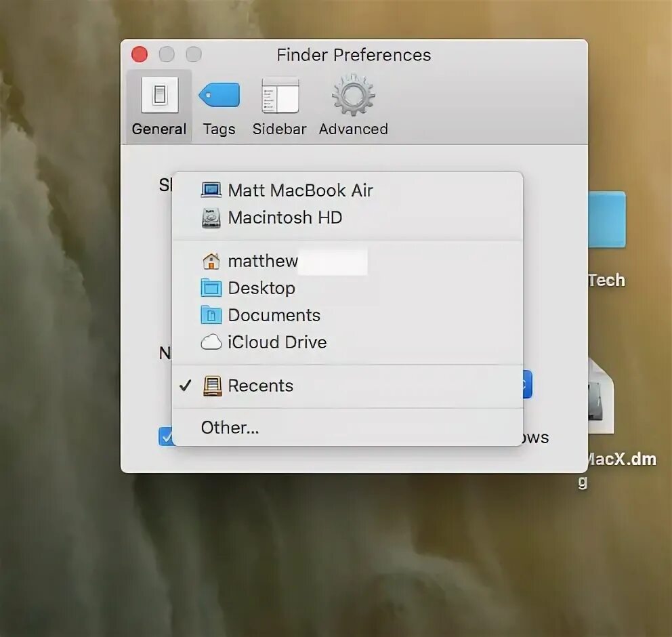
Task: Click the blue popup button arrows behind the menu
Action: pyautogui.click(x=528, y=384)
